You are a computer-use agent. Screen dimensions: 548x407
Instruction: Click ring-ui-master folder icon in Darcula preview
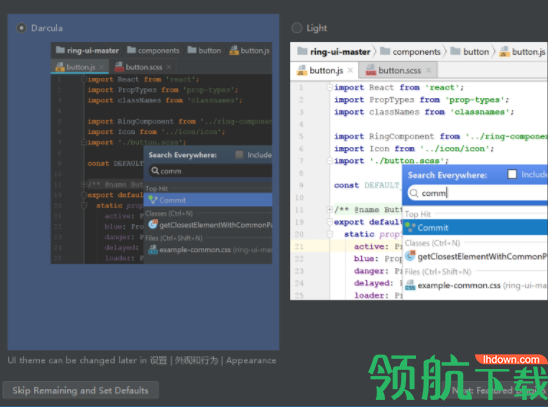60,50
